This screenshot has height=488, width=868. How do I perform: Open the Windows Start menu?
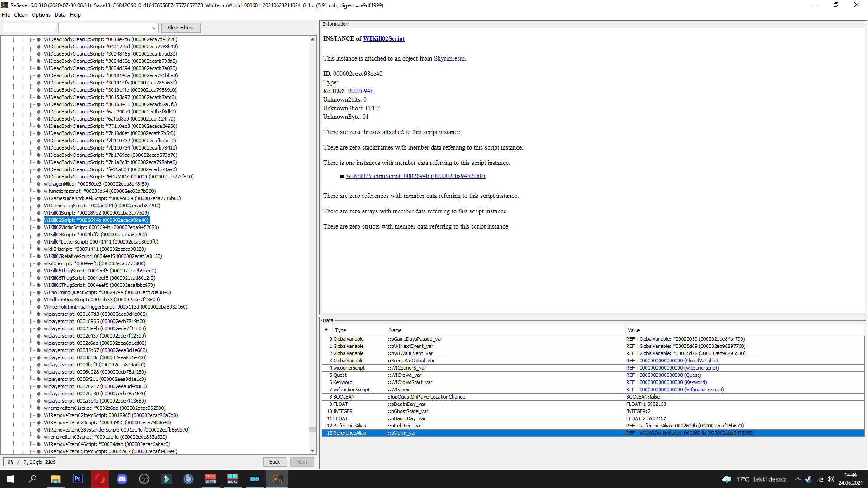coord(11,479)
